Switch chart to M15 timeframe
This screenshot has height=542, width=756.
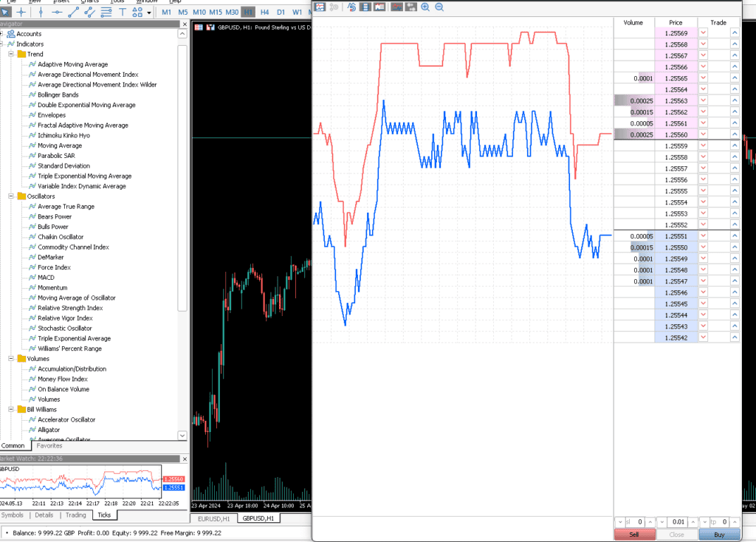click(216, 12)
